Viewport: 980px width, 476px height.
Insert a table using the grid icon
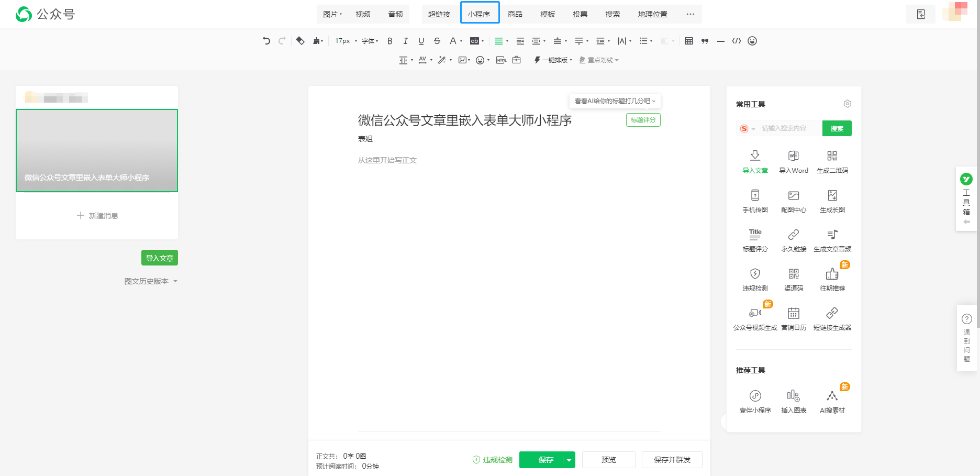pyautogui.click(x=689, y=41)
